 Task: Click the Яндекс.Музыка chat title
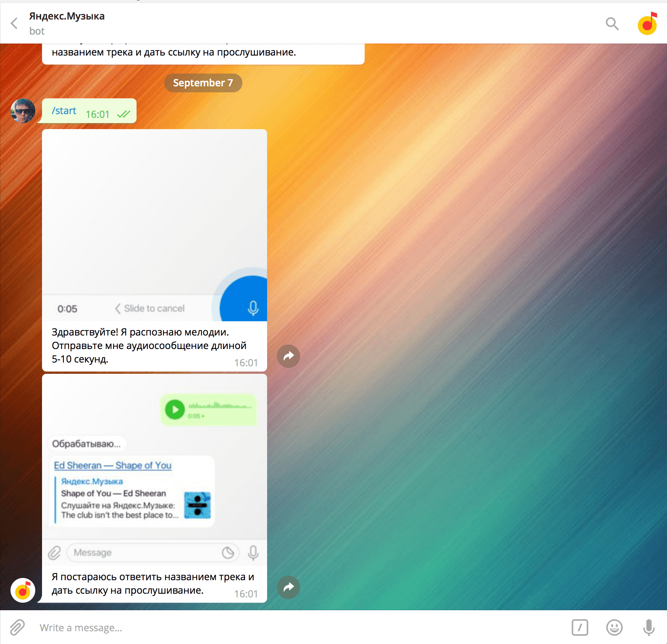tap(67, 16)
